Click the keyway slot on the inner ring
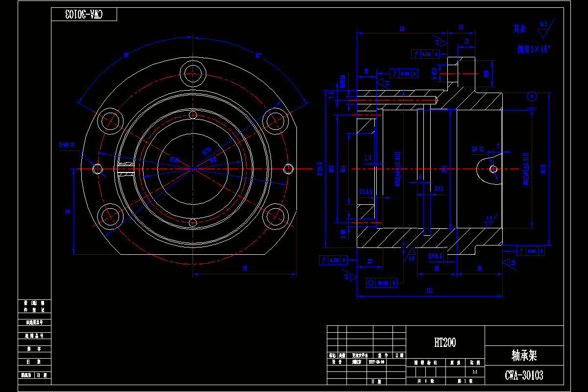This screenshot has height=392, width=588. (x=126, y=169)
